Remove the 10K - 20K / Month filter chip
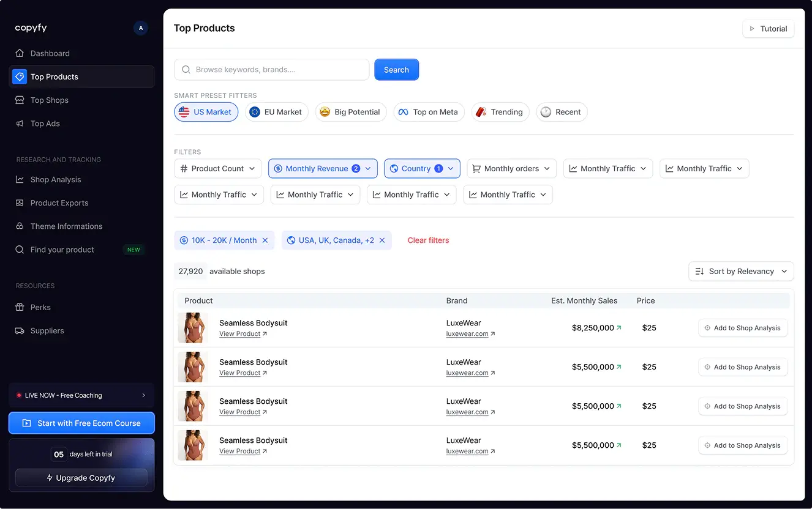Screen dimensions: 812x509 pos(265,240)
